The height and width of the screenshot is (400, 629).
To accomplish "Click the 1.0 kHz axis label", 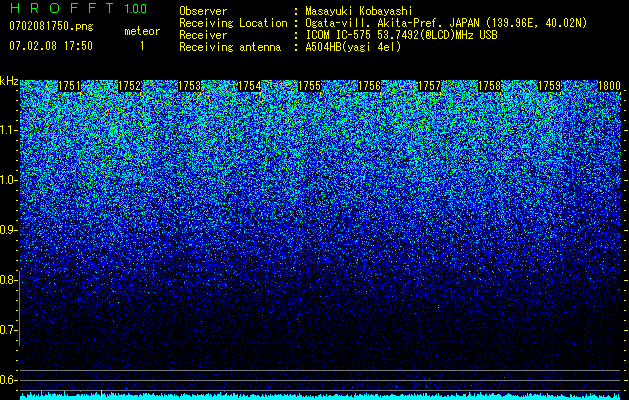I will pyautogui.click(x=8, y=180).
